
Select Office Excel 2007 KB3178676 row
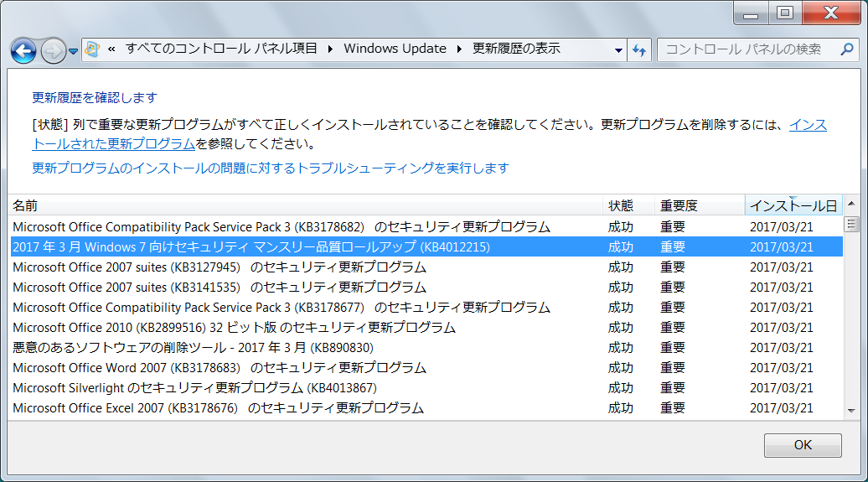(426, 407)
